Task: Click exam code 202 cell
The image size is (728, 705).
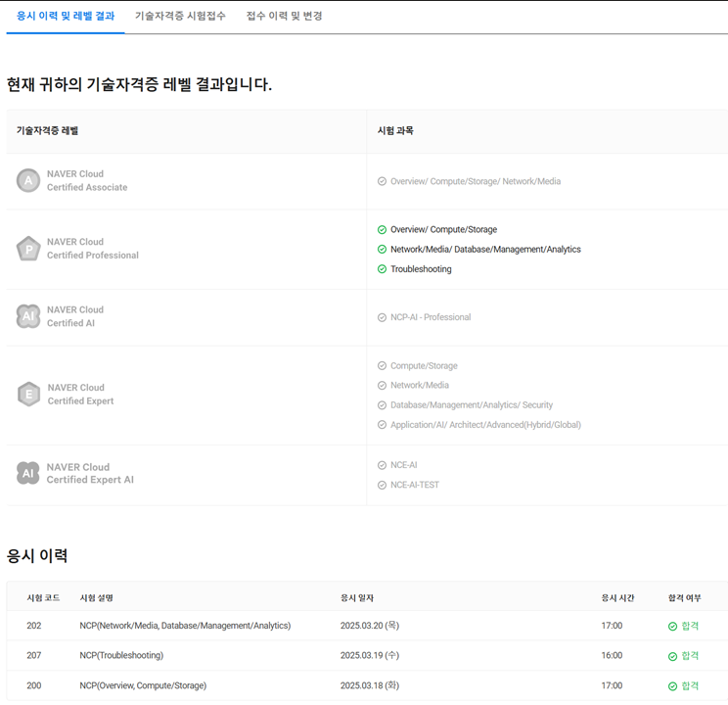Action: click(x=34, y=626)
